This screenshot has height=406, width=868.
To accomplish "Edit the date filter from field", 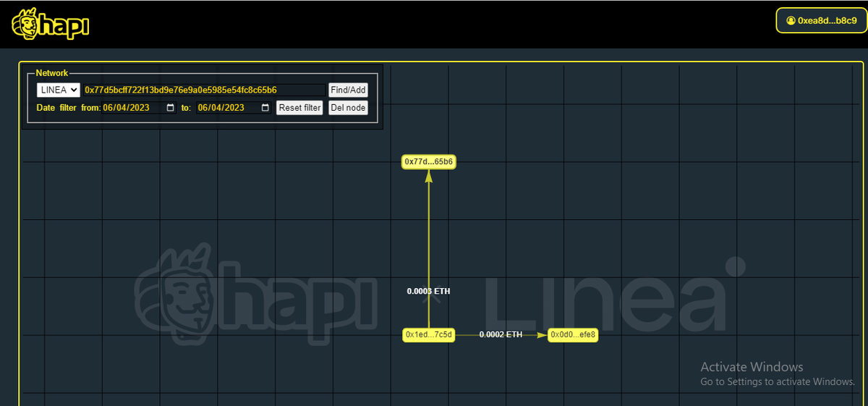I will click(x=140, y=108).
